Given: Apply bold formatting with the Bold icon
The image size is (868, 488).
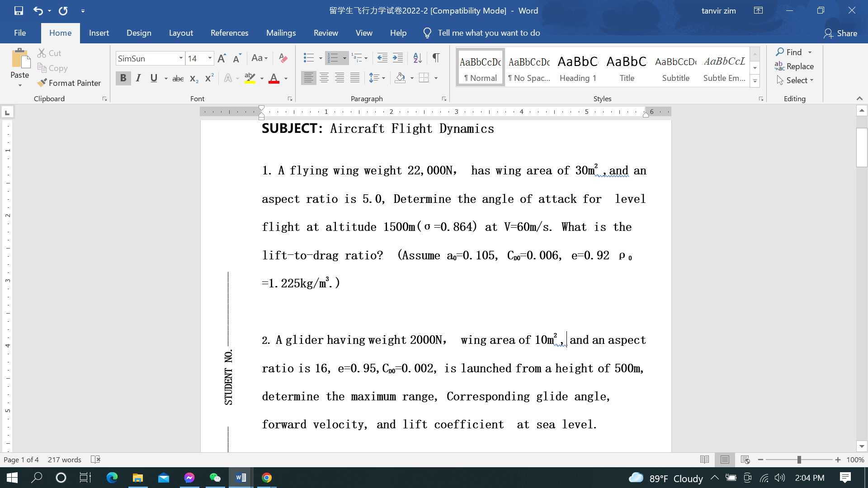Looking at the screenshot, I should click(123, 78).
